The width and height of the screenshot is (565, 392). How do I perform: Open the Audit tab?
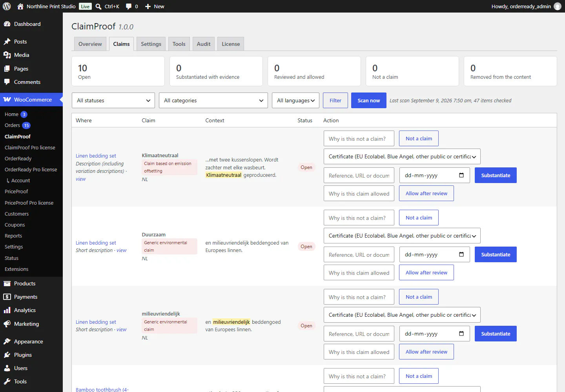(x=204, y=44)
